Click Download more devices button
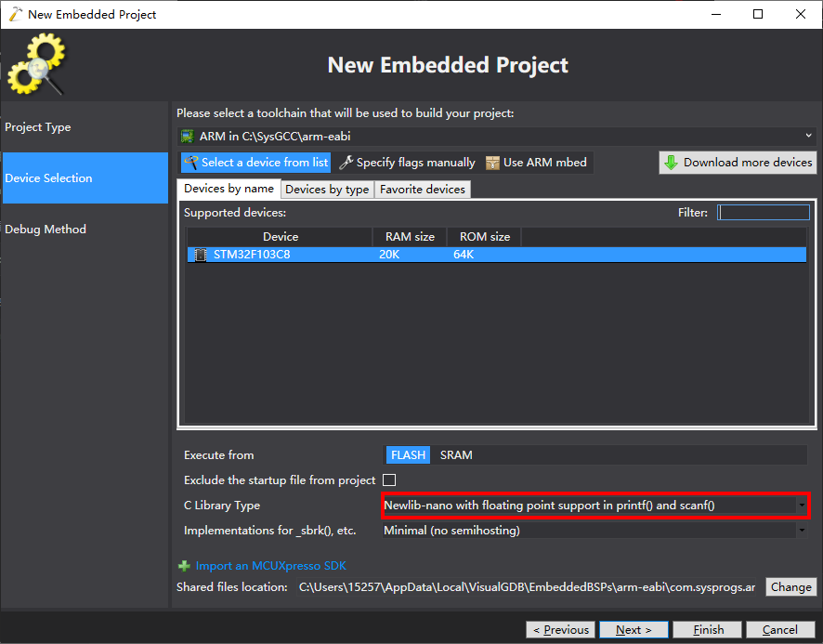The height and width of the screenshot is (644, 823). [x=738, y=163]
